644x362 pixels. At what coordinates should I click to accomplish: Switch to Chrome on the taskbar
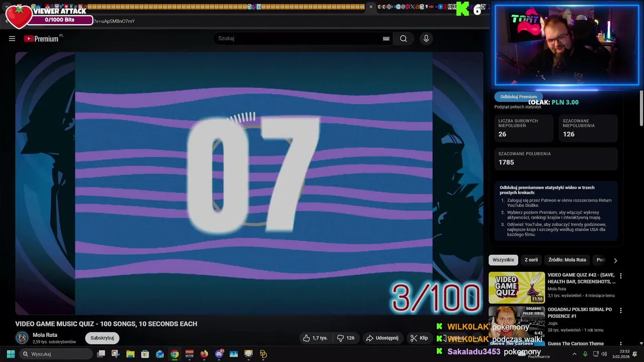coord(175,354)
